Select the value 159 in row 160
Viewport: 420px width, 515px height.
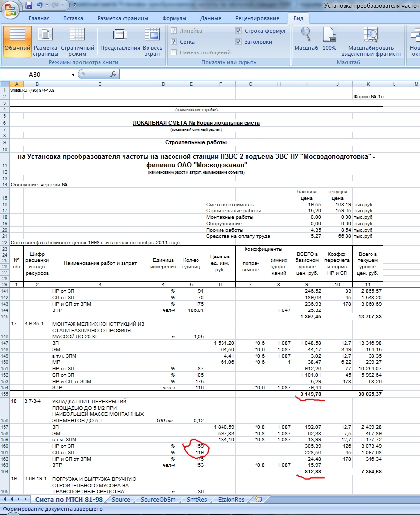191,446
